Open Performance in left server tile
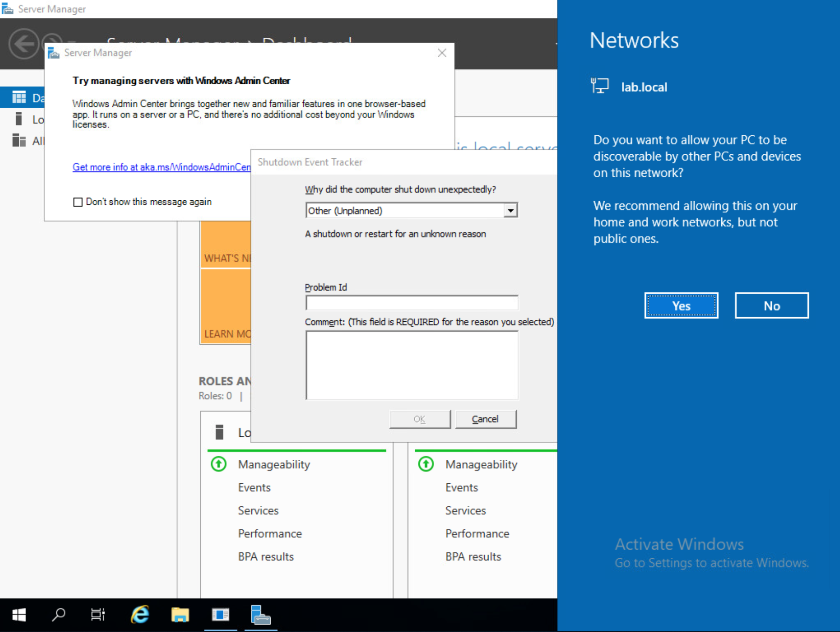This screenshot has height=632, width=840. (270, 533)
